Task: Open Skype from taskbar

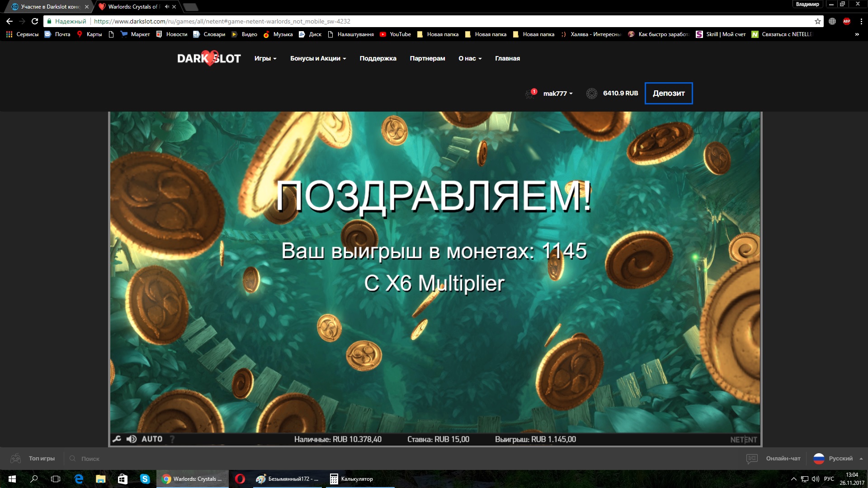Action: [x=145, y=479]
